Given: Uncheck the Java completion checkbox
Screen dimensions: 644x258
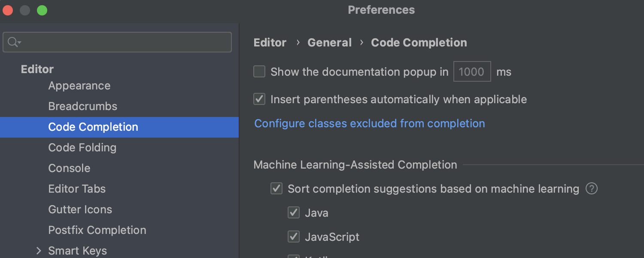Looking at the screenshot, I should pos(294,212).
